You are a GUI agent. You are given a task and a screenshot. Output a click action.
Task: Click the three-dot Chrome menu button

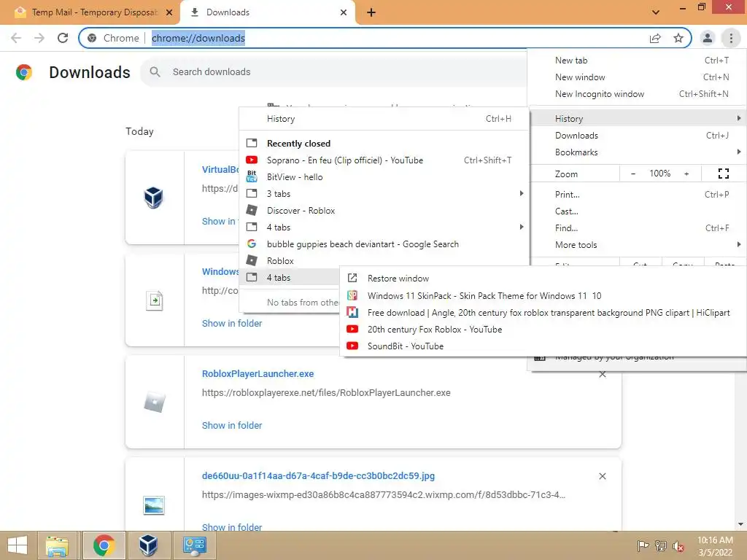731,38
